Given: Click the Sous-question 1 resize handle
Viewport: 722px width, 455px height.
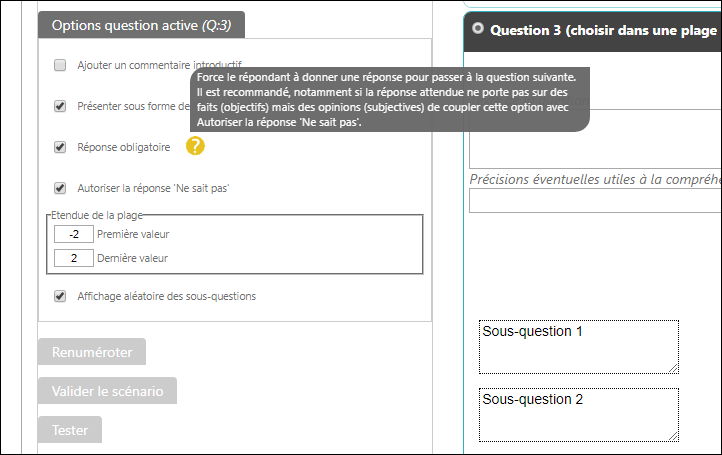Looking at the screenshot, I should coord(674,368).
